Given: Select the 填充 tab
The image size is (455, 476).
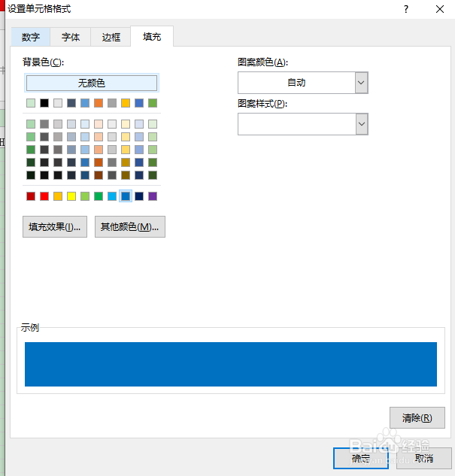Looking at the screenshot, I should coord(152,36).
